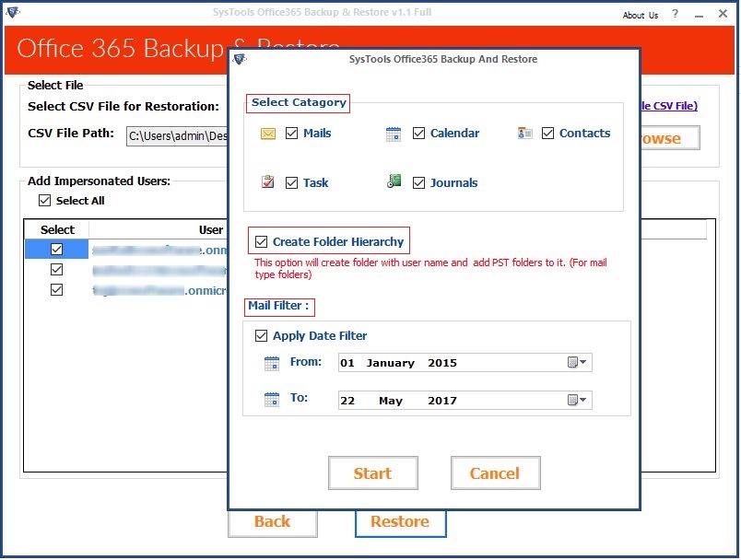Click the Task clipboard icon
Image resolution: width=741 pixels, height=560 pixels.
[x=268, y=182]
